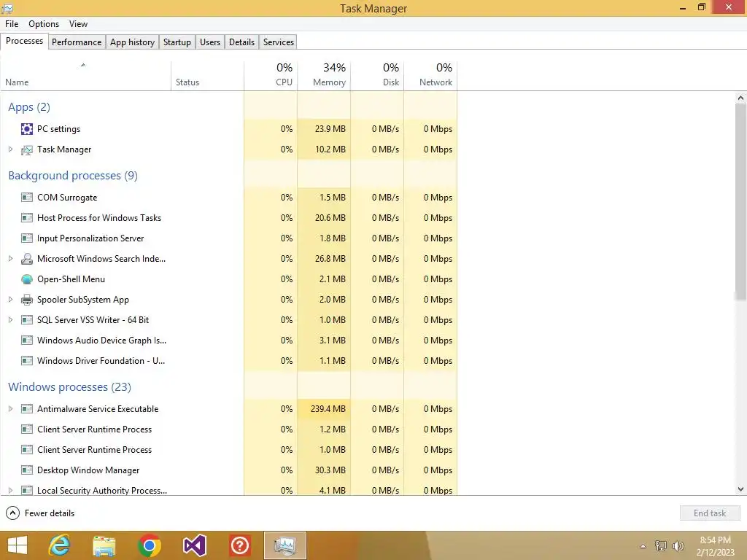Click the 30.3 MB memory value
The height and width of the screenshot is (560, 747).
330,470
